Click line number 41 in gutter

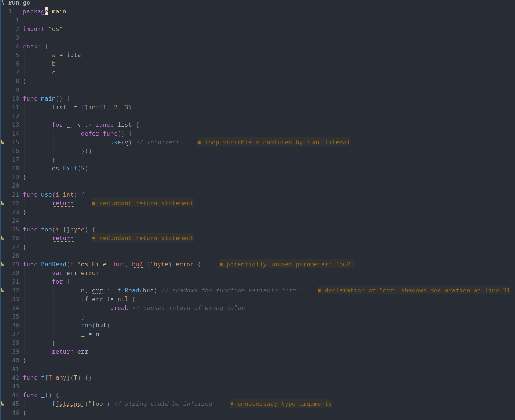[16, 369]
